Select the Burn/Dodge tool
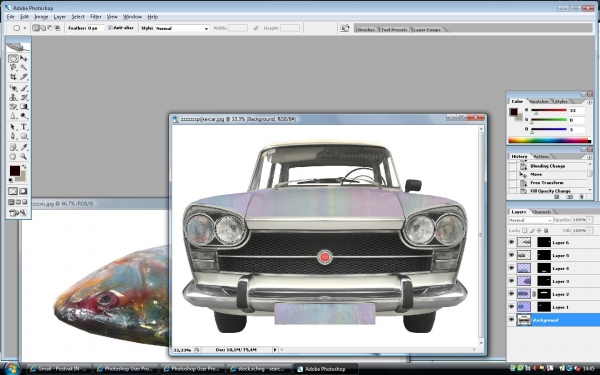This screenshot has width=600, height=375. click(x=24, y=116)
